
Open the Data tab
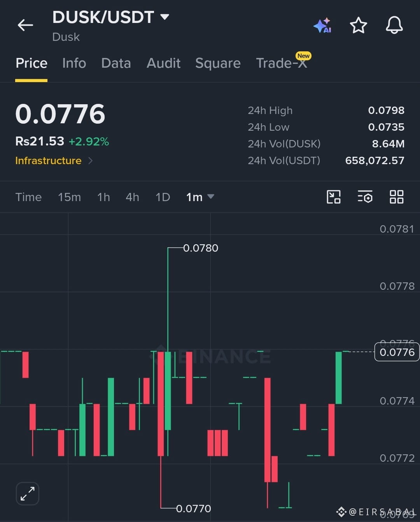116,63
